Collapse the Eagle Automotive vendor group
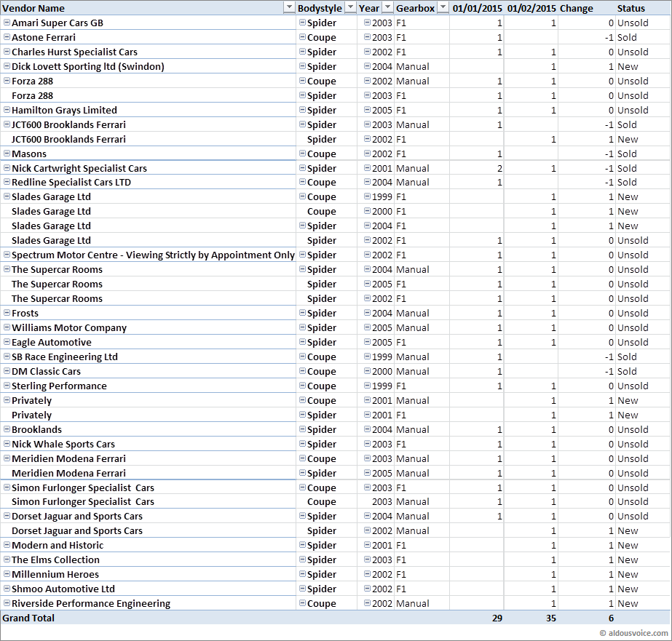 [7, 342]
